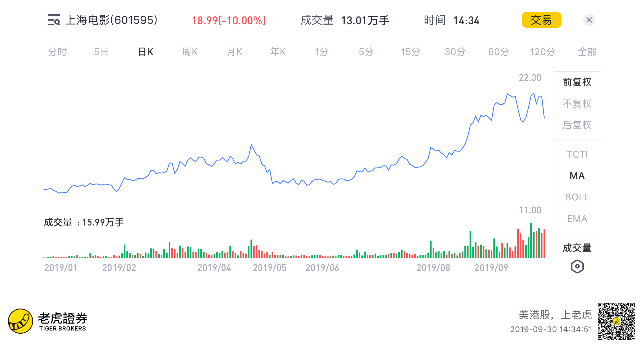Click the Tiger Brokers logo
Screen dimensions: 644x345
click(48, 321)
